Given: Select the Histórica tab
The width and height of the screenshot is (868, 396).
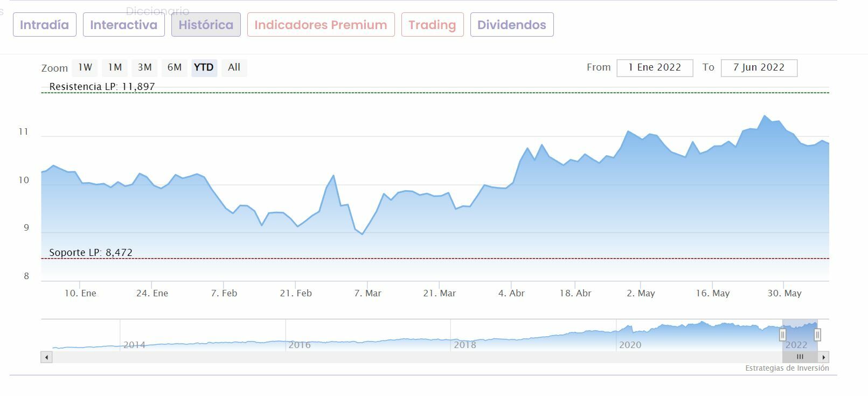Looking at the screenshot, I should tap(206, 25).
